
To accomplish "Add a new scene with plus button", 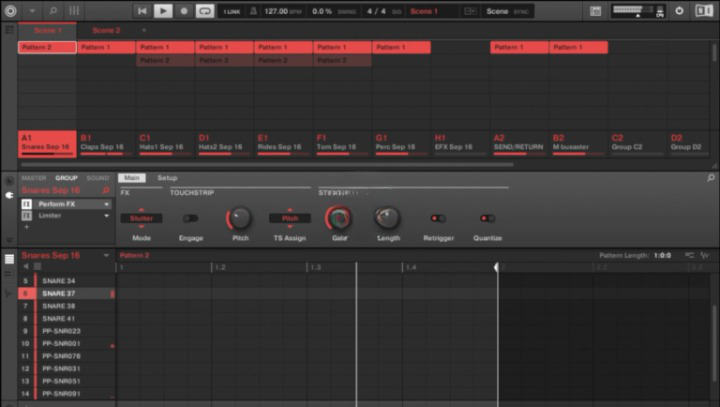I will (144, 30).
